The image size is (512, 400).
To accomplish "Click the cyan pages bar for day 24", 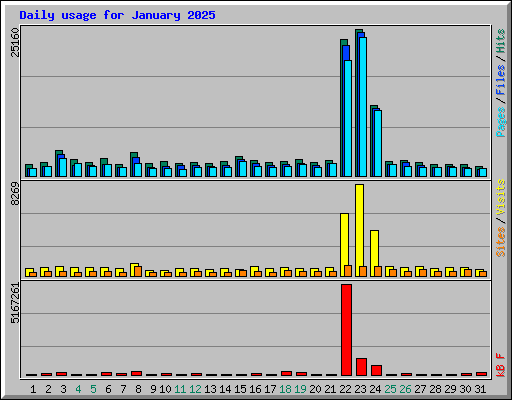I will point(378,143).
